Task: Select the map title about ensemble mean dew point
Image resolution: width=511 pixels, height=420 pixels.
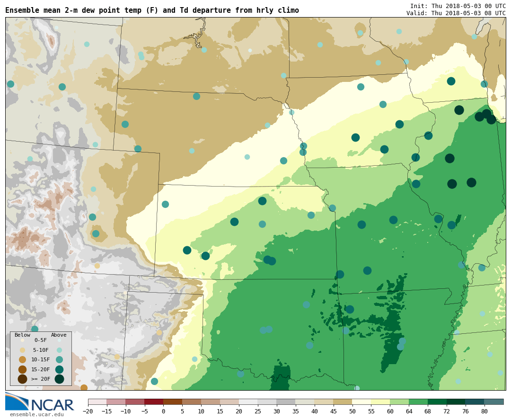Action: point(152,10)
